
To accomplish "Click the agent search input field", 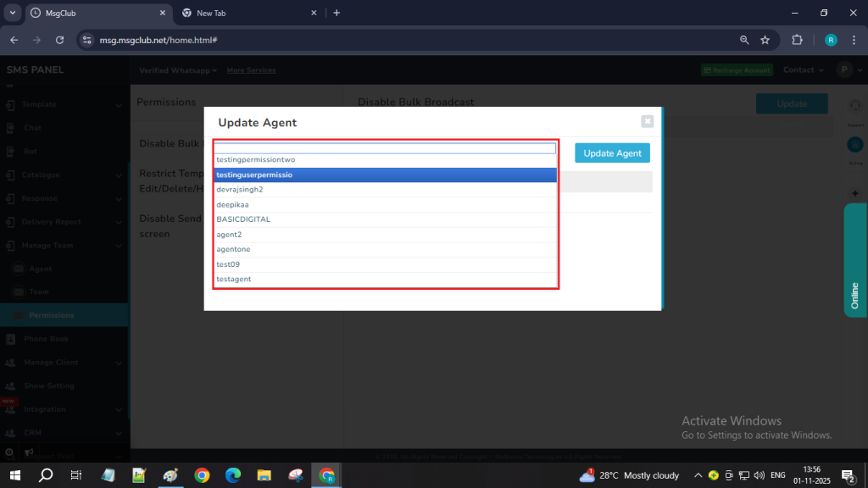I will 386,148.
